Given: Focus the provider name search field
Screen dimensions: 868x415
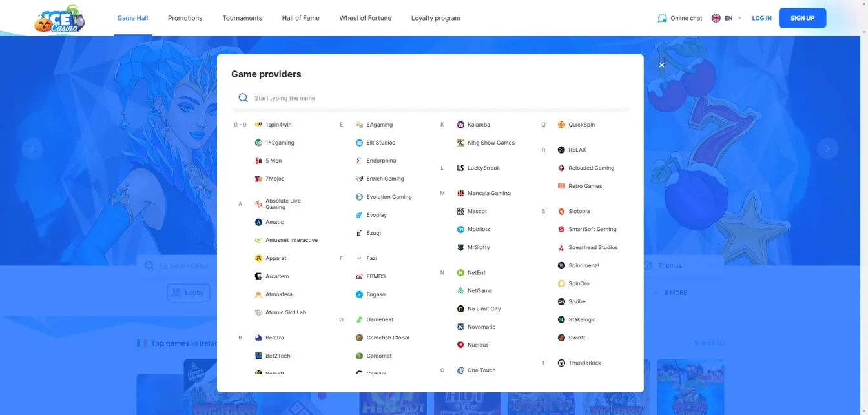Looking at the screenshot, I should pos(430,98).
